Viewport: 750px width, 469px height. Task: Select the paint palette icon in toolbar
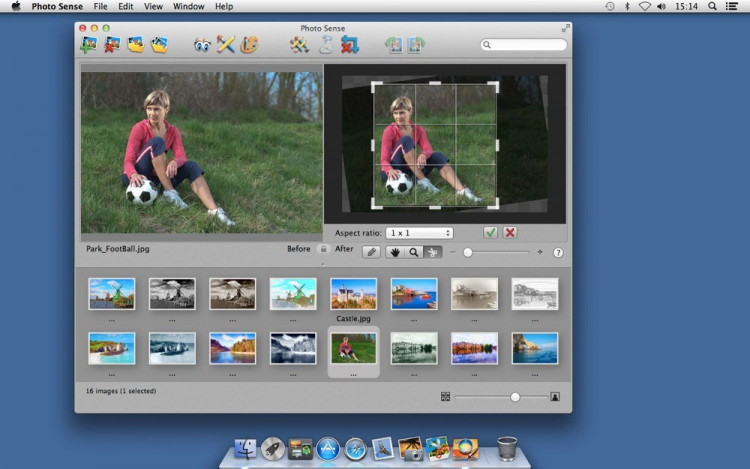[x=250, y=45]
